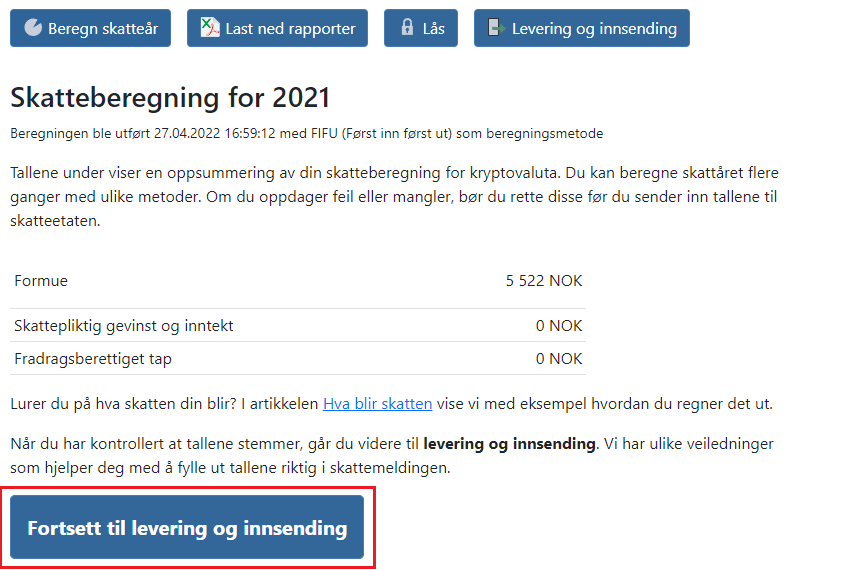
Task: Continue with Fortsett til levering og innsending
Action: pos(187,527)
